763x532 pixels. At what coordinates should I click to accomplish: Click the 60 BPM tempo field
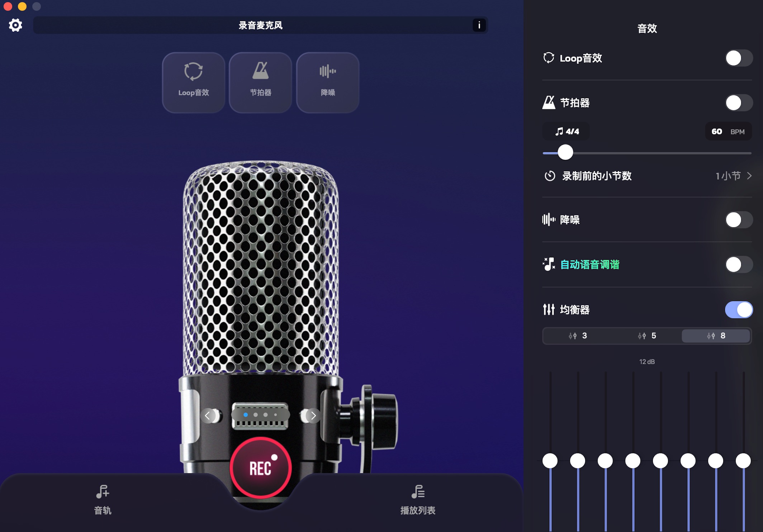(728, 132)
